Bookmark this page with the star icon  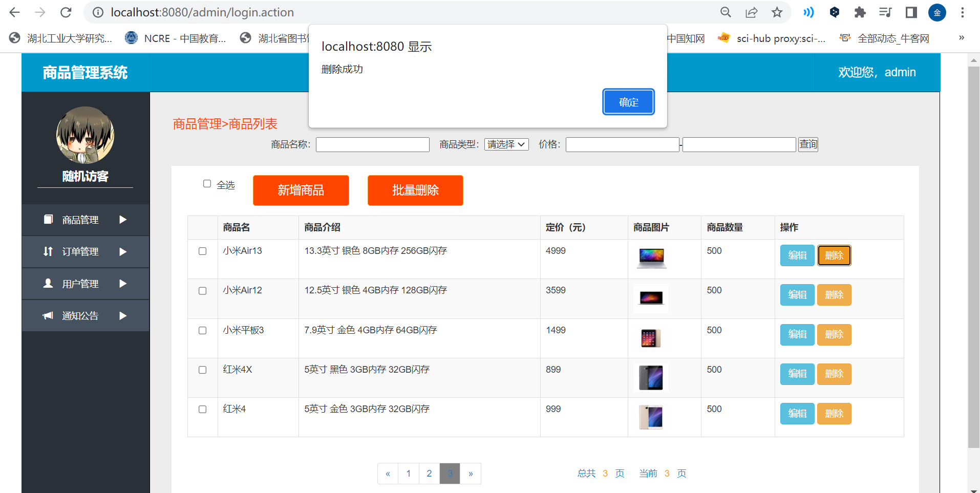(777, 12)
